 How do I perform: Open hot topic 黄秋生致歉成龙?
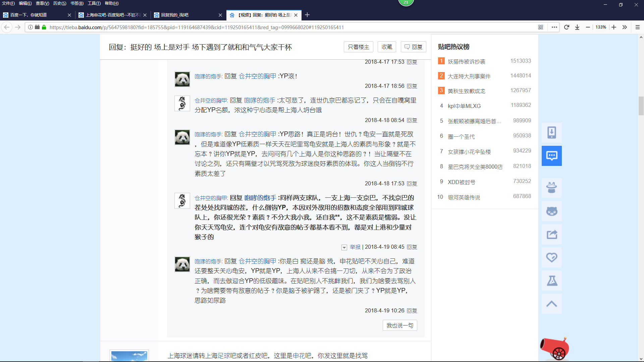pyautogui.click(x=466, y=91)
